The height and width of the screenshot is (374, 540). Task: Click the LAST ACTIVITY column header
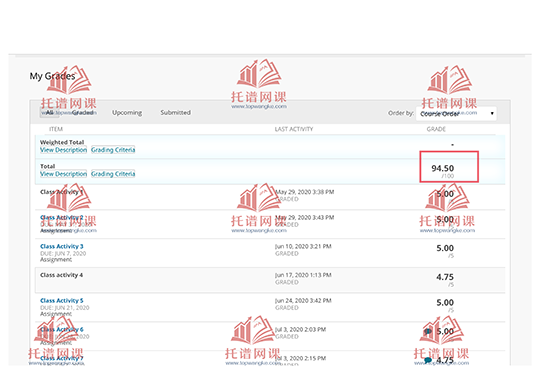click(x=294, y=129)
